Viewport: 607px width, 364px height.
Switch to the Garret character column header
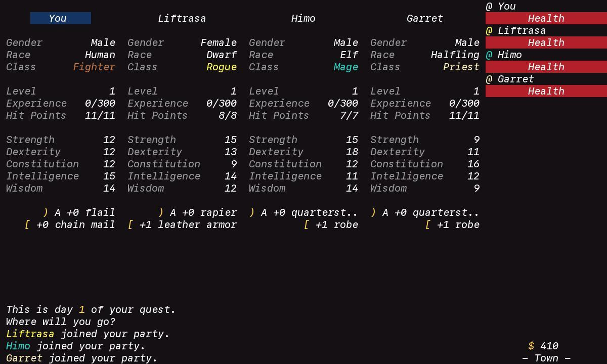click(x=425, y=19)
